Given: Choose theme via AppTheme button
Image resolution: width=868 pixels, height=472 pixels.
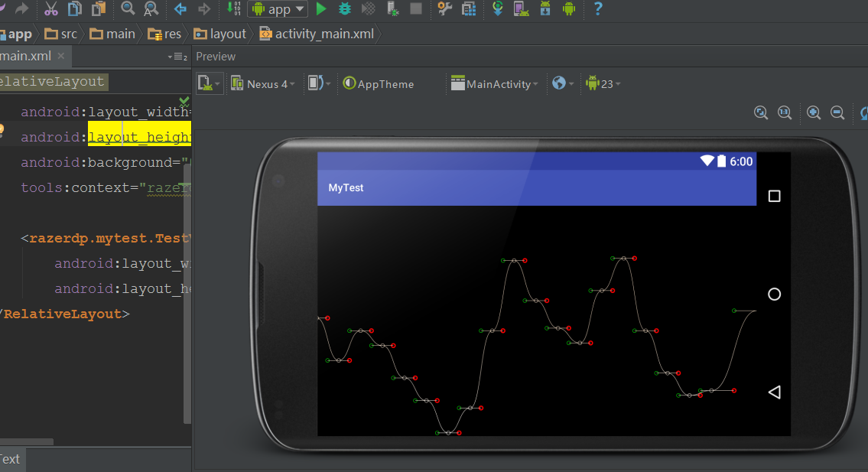Looking at the screenshot, I should coord(379,83).
